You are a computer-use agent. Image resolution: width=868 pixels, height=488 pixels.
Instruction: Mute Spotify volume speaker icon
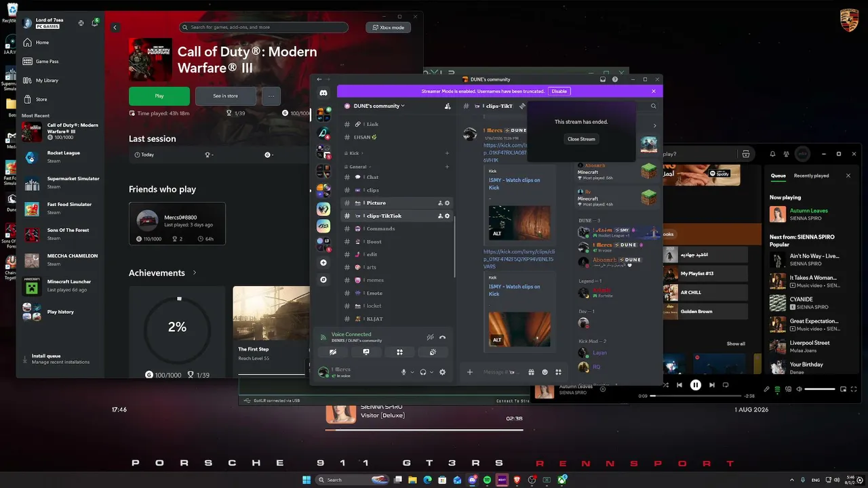(800, 389)
